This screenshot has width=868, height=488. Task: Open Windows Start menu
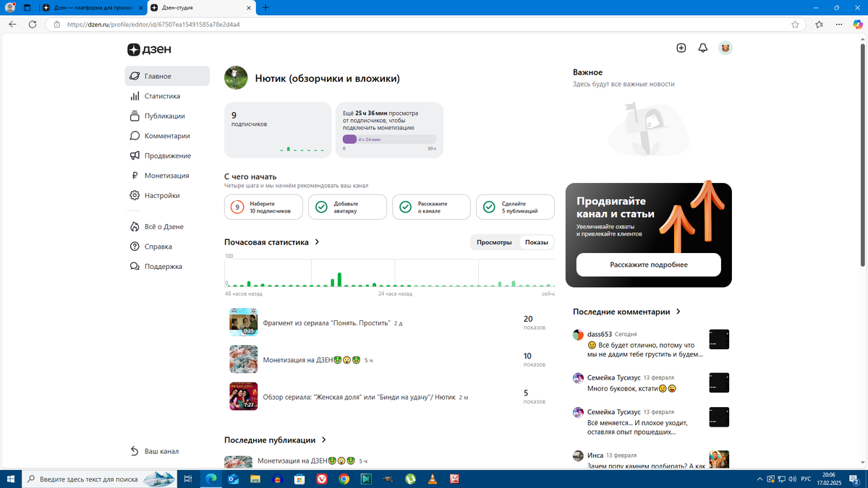(10, 479)
